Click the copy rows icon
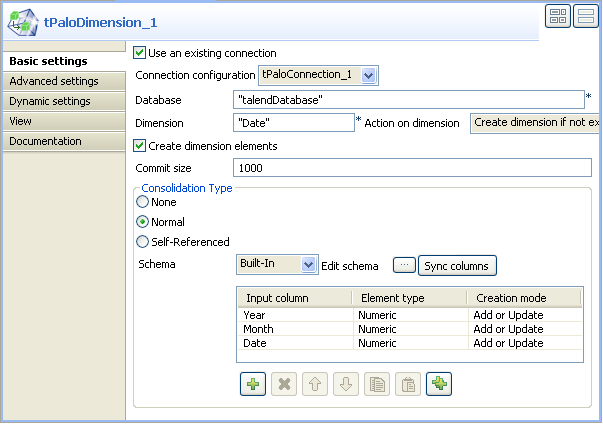Viewport: 603px width, 424px height. point(375,383)
